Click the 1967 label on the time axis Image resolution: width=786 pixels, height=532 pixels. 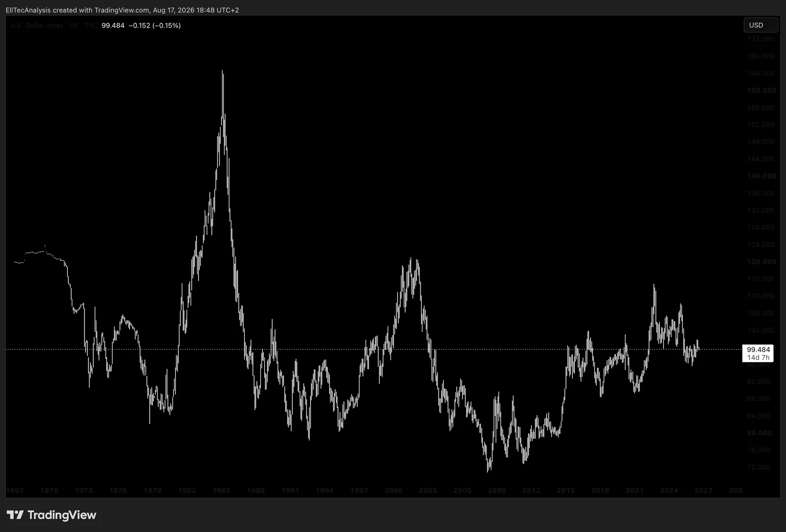pos(15,490)
